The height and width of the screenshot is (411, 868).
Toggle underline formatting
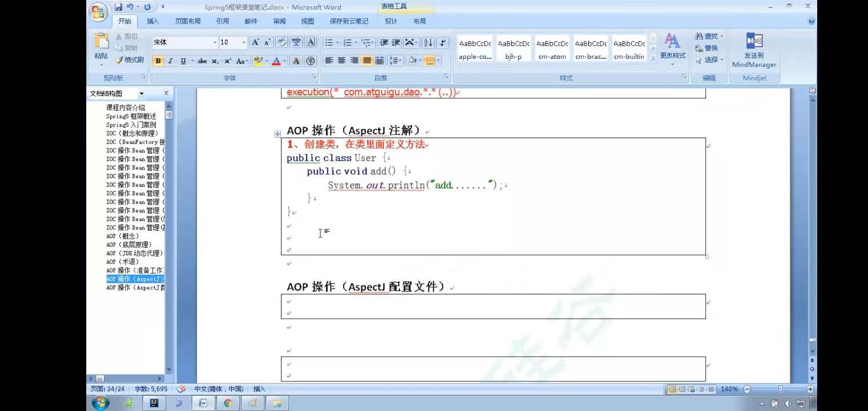pos(183,61)
